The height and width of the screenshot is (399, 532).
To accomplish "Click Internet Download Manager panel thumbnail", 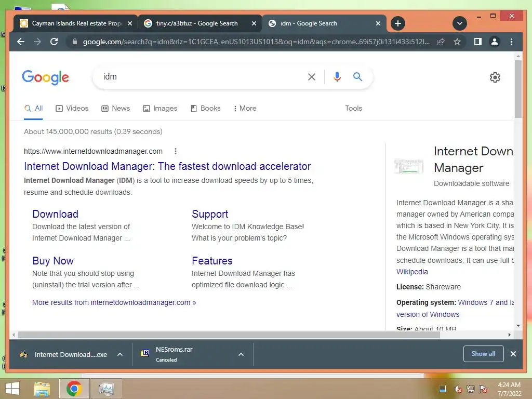I will 409,166.
